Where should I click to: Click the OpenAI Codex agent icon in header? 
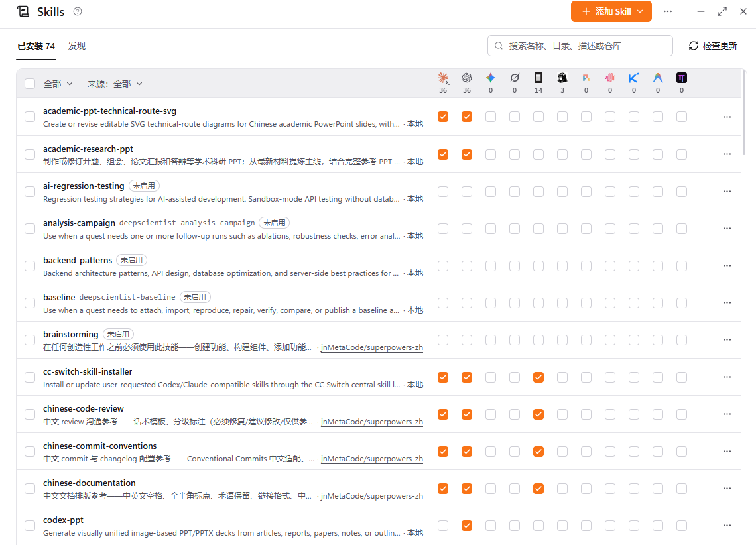click(x=467, y=78)
